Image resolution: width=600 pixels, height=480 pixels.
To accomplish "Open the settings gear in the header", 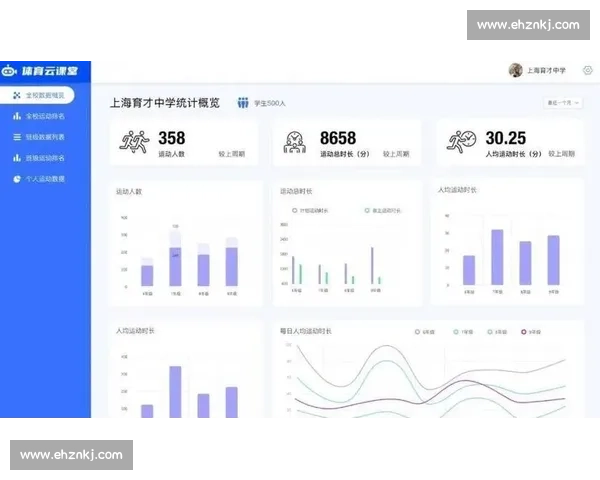I will coord(587,70).
